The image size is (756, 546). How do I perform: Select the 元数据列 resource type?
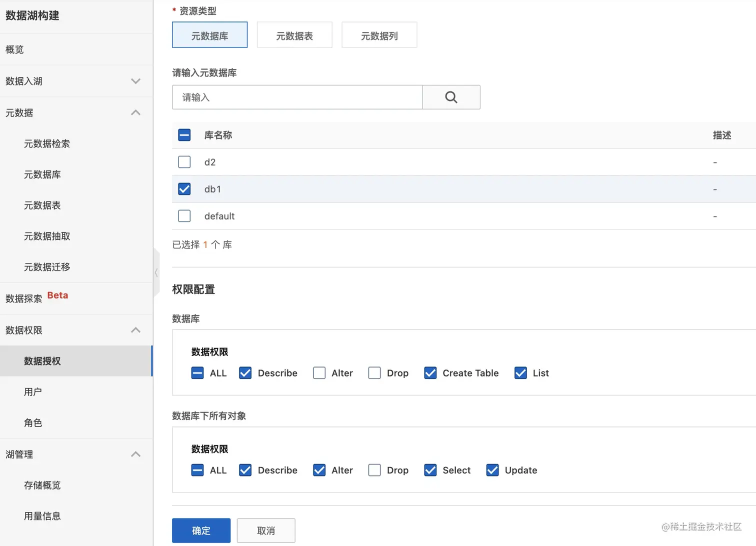point(379,35)
